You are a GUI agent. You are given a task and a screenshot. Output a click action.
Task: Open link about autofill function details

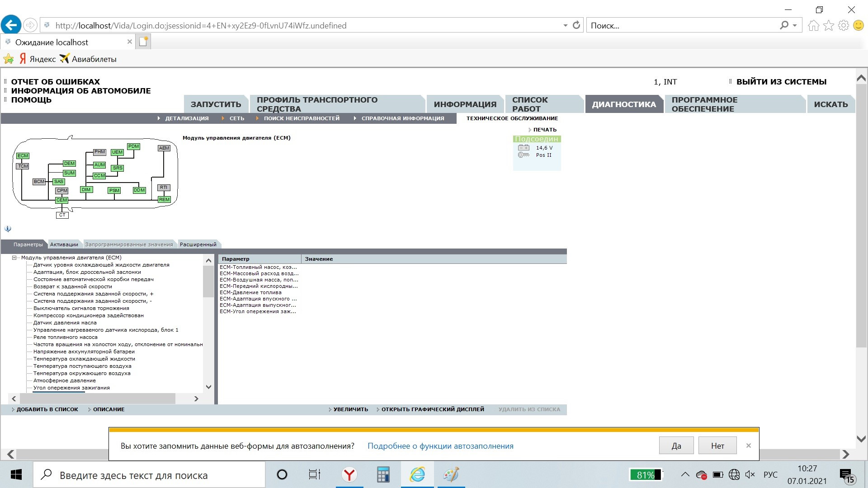click(x=440, y=446)
